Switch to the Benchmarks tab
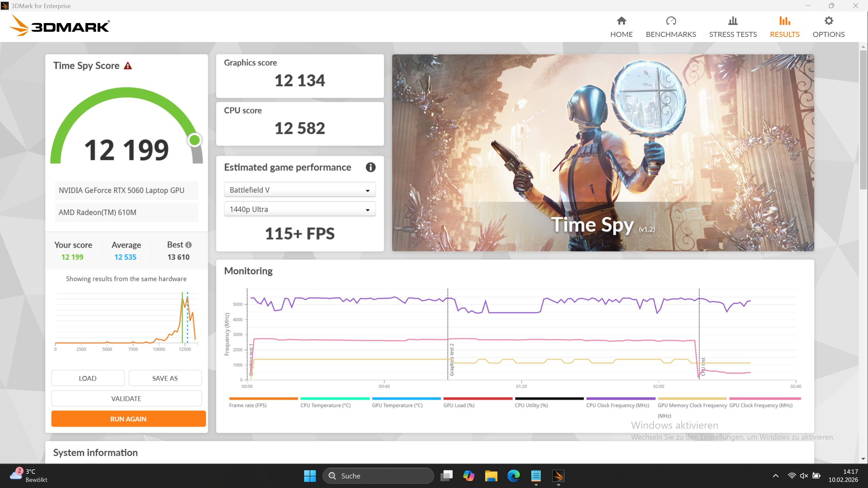 671,27
